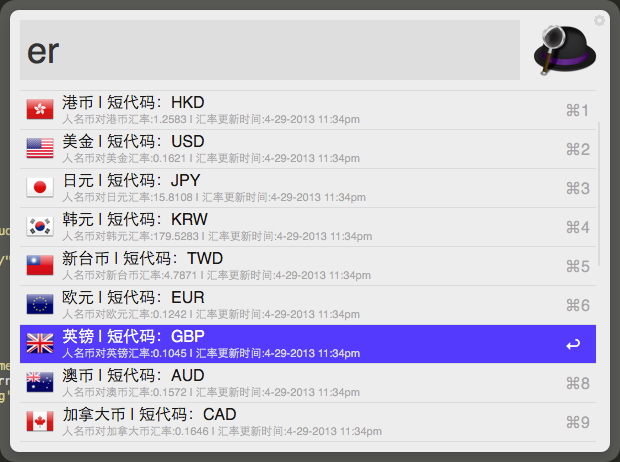The height and width of the screenshot is (462, 620).
Task: Select the USD currency result row
Action: point(300,149)
